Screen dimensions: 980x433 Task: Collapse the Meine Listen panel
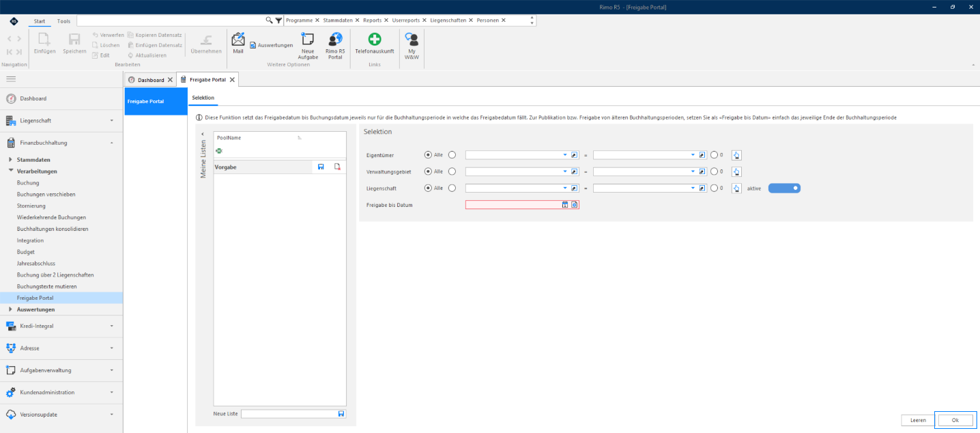click(202, 133)
